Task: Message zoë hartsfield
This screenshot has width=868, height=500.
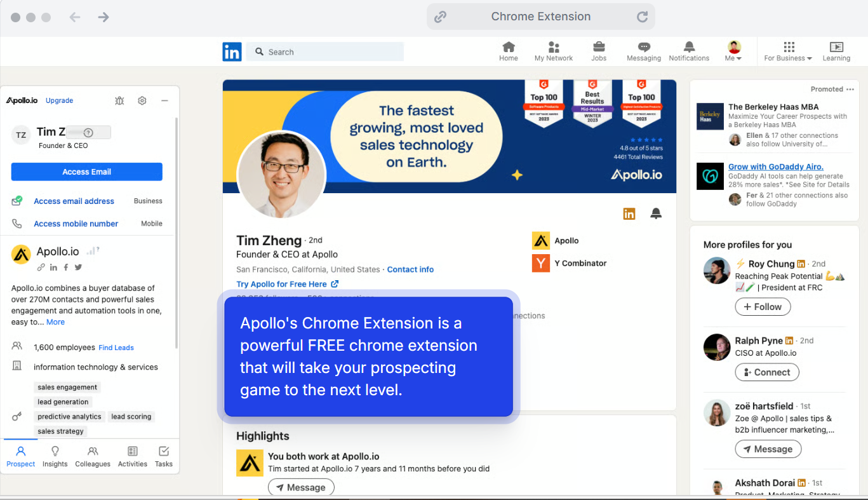Action: tap(768, 449)
